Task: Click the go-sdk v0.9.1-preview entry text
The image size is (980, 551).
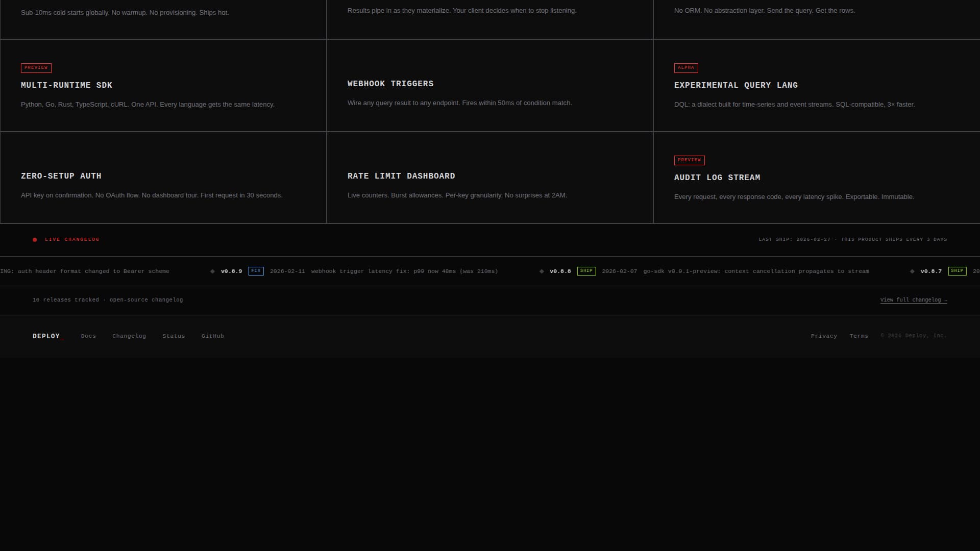Action: (756, 271)
